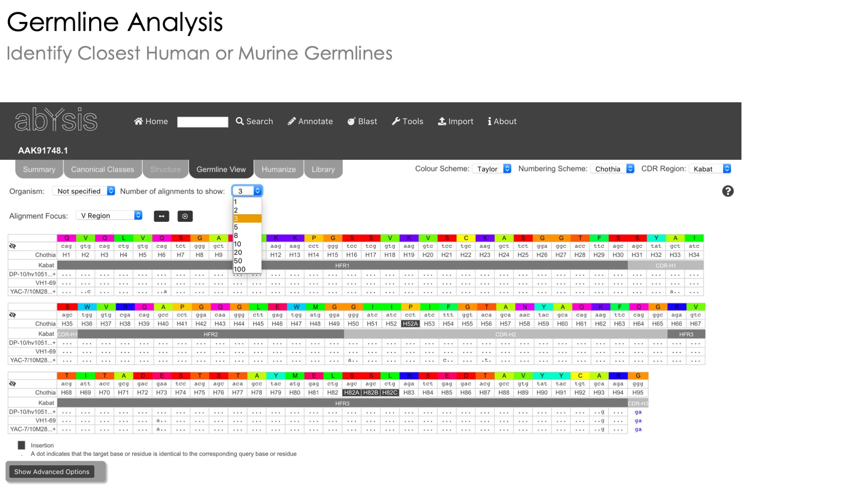
Task: Open the Colour Scheme dropdown showing Taylor
Action: click(492, 169)
